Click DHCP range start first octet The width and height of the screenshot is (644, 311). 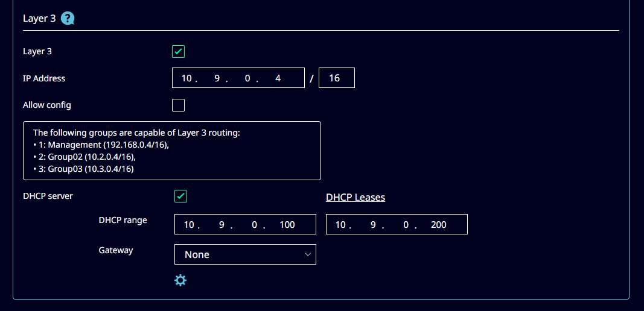189,225
